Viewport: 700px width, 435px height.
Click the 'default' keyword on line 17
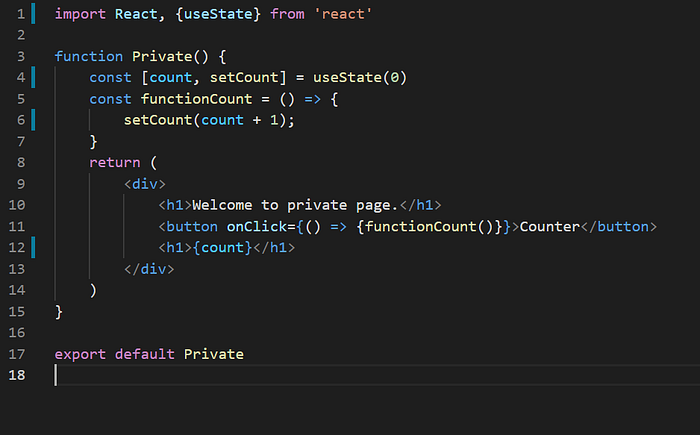(145, 354)
